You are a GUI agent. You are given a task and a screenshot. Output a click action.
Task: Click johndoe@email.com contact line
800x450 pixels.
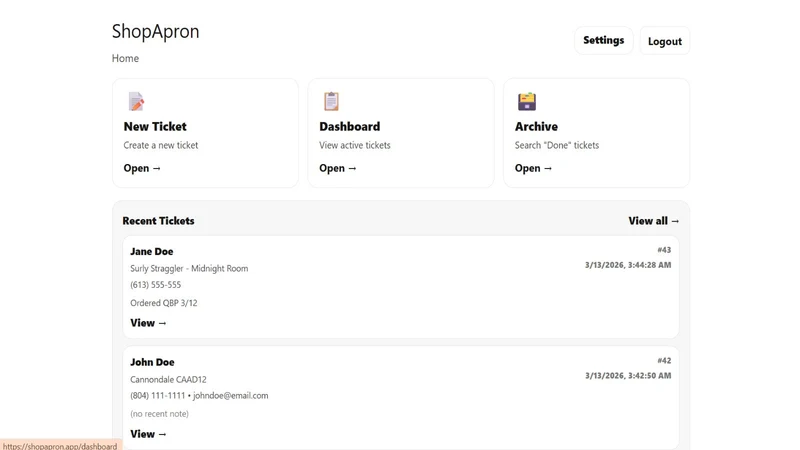click(x=199, y=395)
